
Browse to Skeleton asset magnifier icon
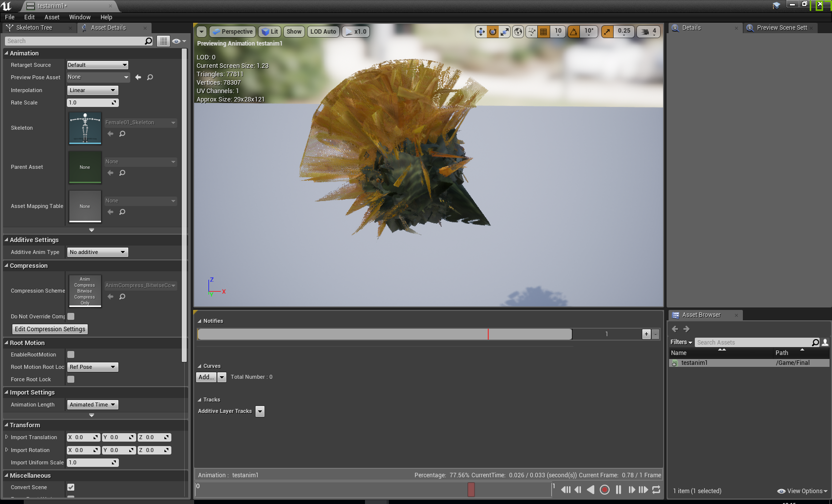(122, 134)
